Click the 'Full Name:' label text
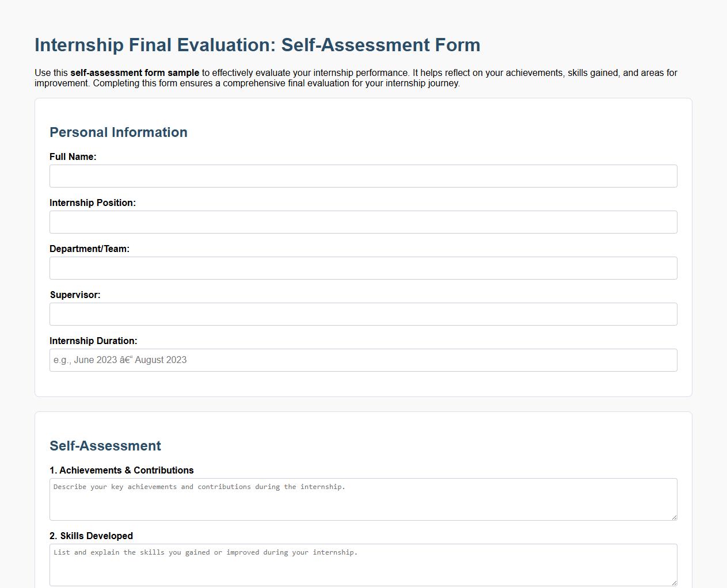This screenshot has width=727, height=588. tap(73, 156)
